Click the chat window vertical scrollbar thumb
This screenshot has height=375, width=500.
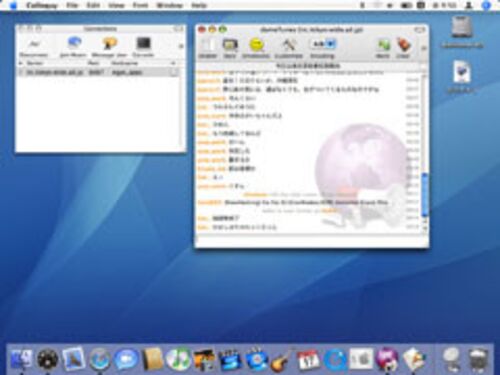(x=424, y=194)
